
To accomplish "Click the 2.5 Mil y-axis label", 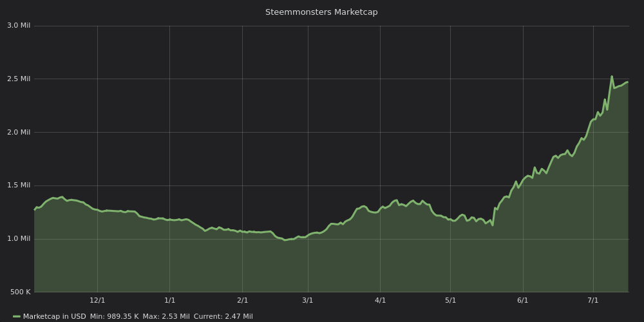I will point(19,79).
